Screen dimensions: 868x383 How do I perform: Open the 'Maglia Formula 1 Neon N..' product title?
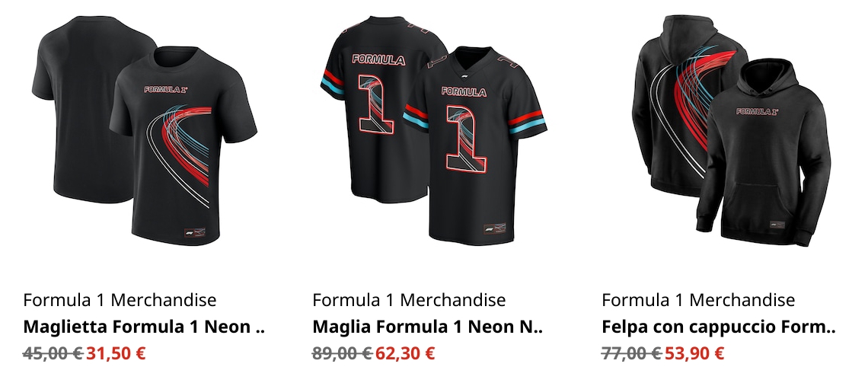429,327
